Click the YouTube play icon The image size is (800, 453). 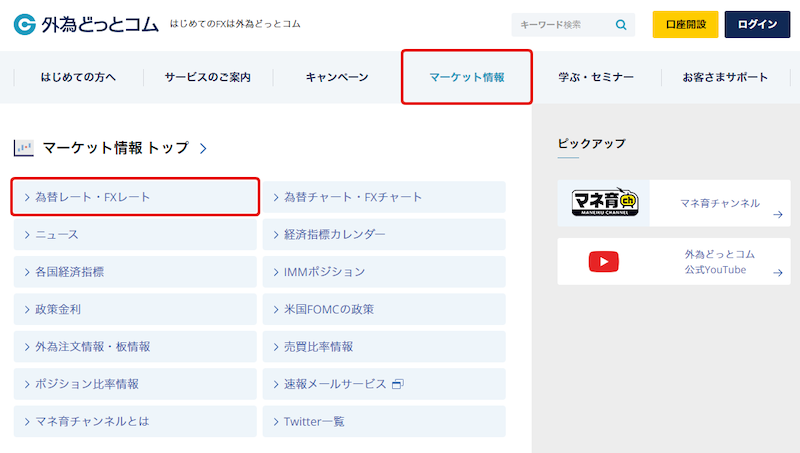604,262
